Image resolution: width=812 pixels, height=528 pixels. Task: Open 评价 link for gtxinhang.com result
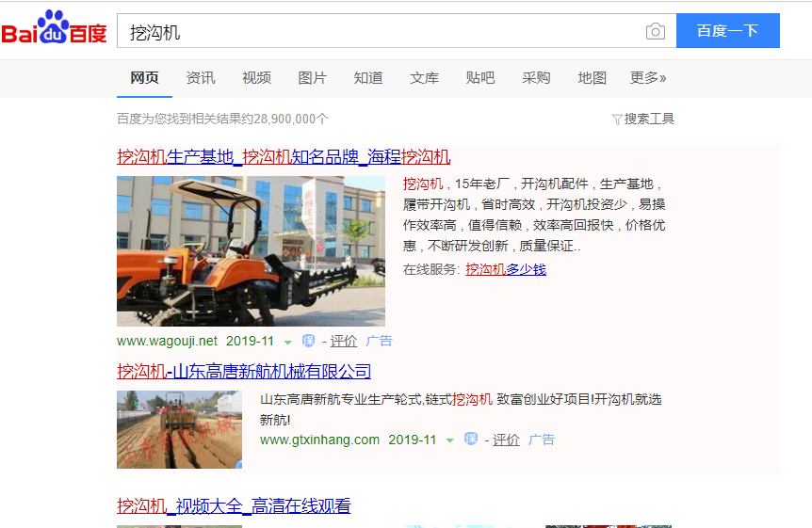coord(506,440)
